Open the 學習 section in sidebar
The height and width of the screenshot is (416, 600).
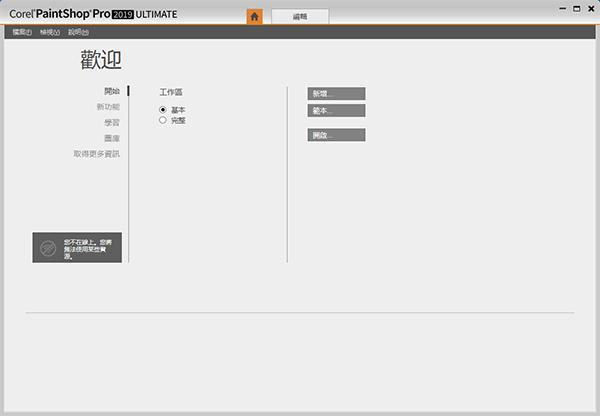(112, 122)
